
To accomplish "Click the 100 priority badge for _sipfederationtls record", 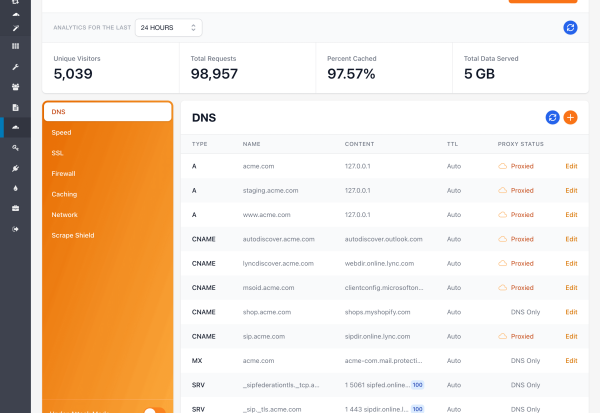I will 417,385.
